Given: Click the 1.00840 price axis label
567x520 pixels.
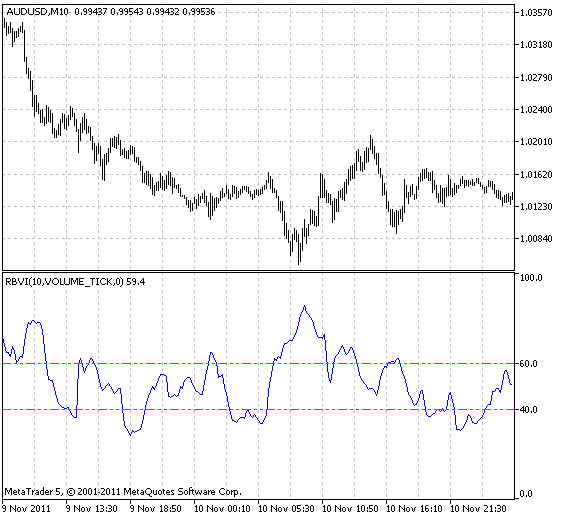Looking at the screenshot, I should tap(536, 239).
